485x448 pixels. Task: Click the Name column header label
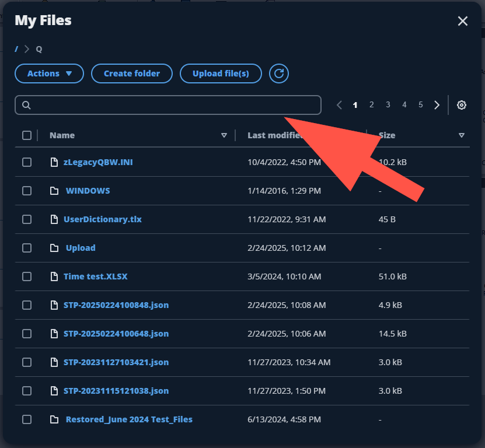click(62, 135)
